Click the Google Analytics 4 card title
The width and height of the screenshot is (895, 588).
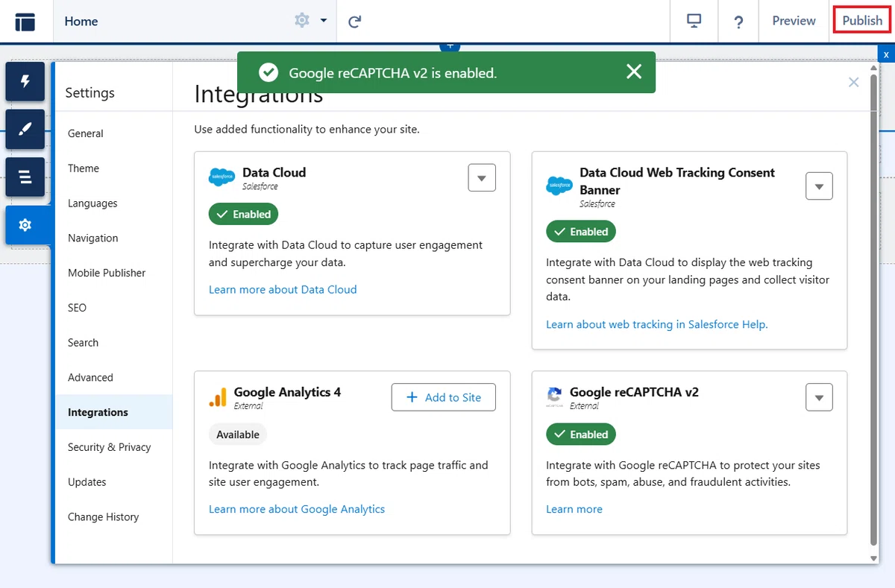pos(287,392)
